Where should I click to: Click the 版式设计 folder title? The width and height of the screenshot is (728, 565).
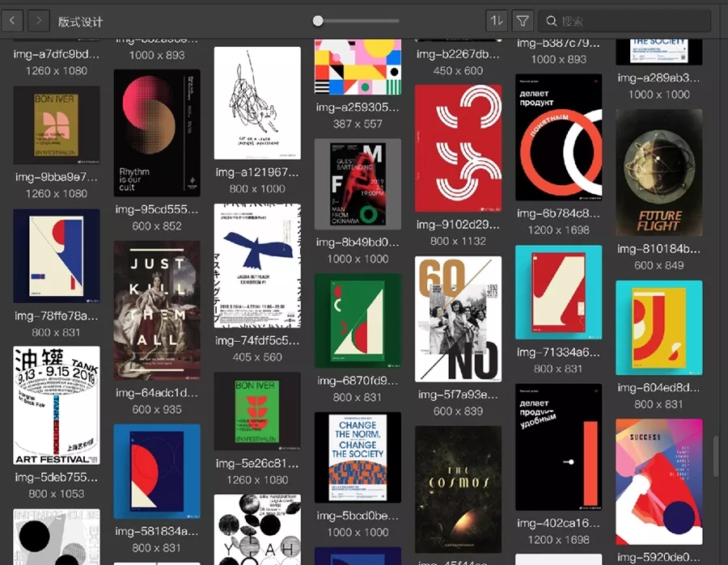[80, 22]
